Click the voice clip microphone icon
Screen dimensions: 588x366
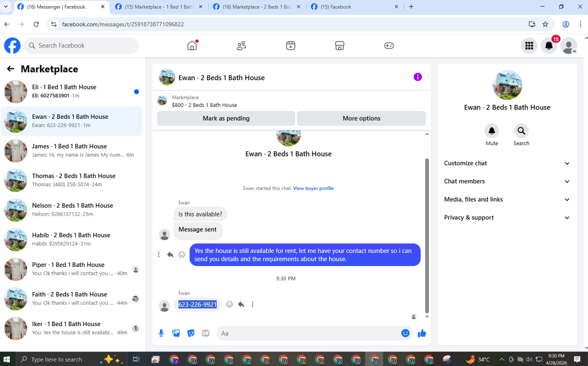tap(161, 333)
